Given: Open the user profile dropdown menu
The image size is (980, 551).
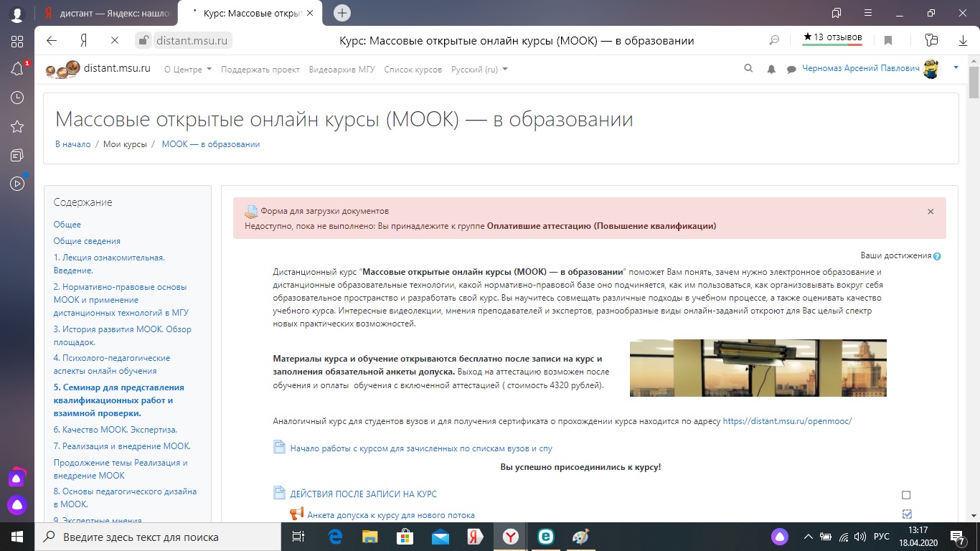Looking at the screenshot, I should 955,68.
